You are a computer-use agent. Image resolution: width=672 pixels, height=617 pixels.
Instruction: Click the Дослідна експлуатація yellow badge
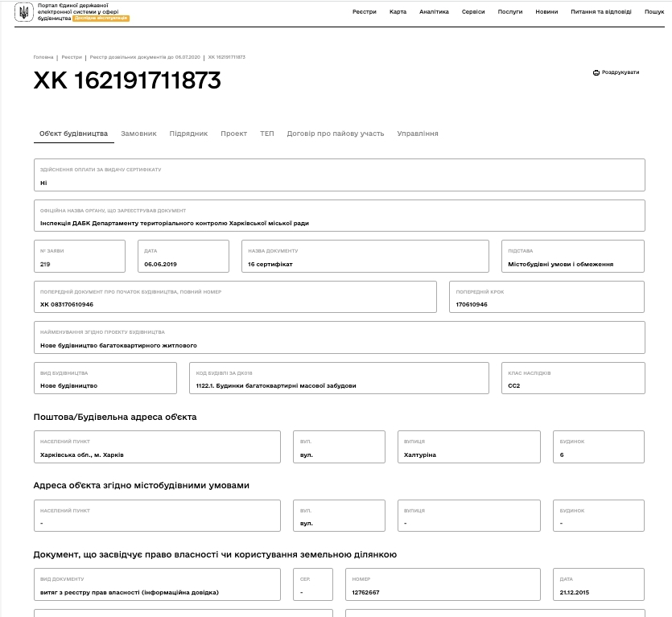pyautogui.click(x=101, y=18)
